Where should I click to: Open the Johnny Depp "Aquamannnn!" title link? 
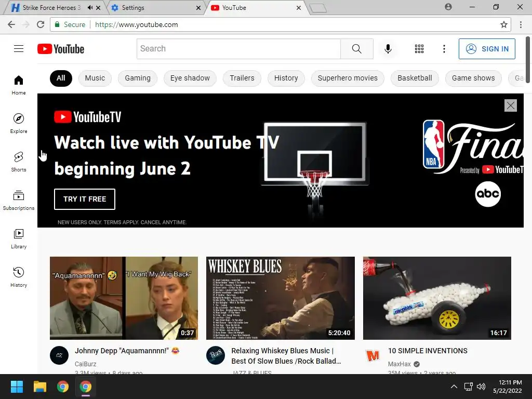(128, 351)
